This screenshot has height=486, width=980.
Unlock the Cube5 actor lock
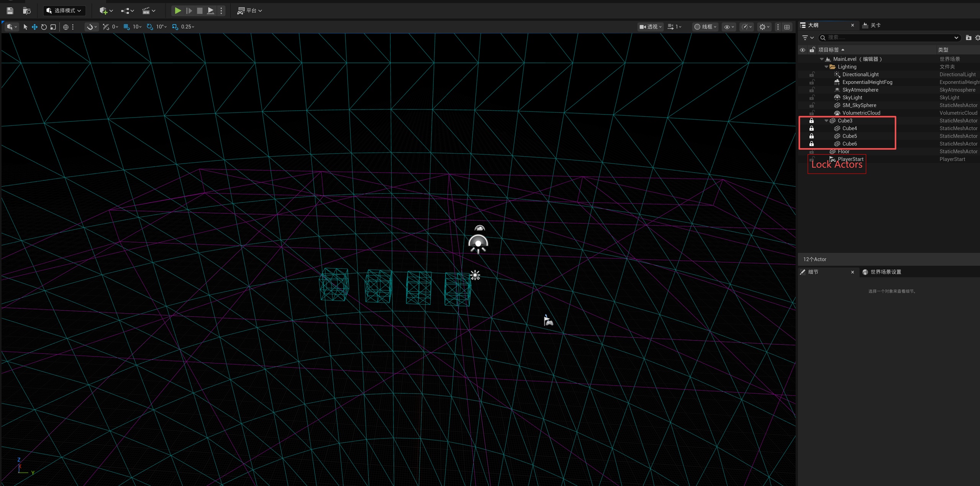tap(811, 136)
